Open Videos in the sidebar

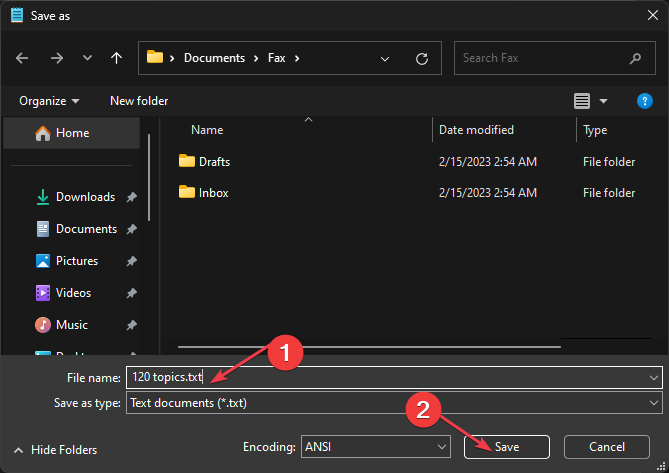pyautogui.click(x=73, y=293)
